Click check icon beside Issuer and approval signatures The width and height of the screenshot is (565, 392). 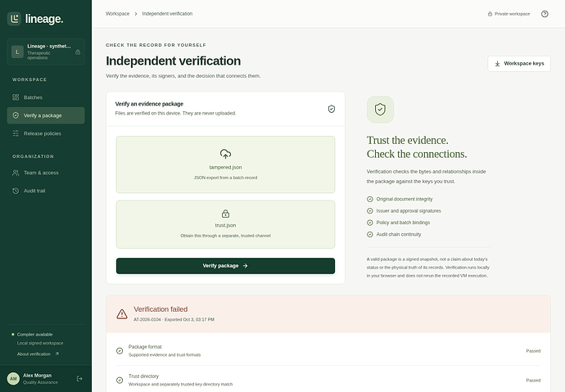369,211
